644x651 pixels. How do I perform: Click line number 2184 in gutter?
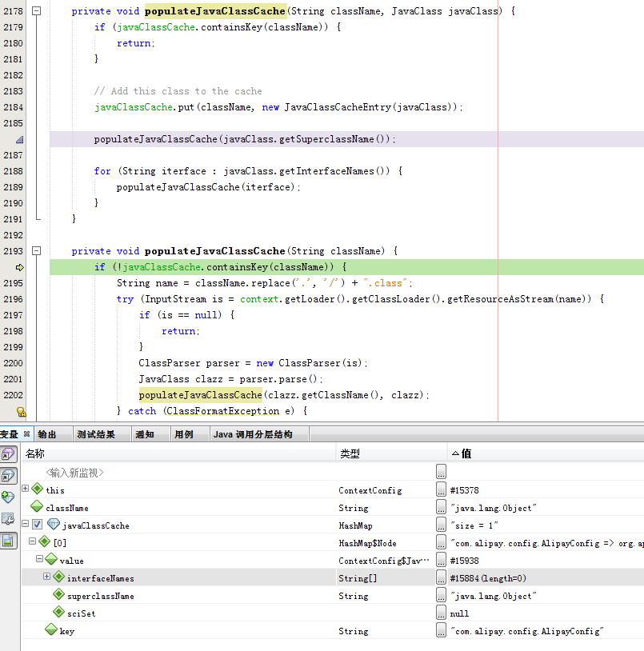pyautogui.click(x=14, y=107)
